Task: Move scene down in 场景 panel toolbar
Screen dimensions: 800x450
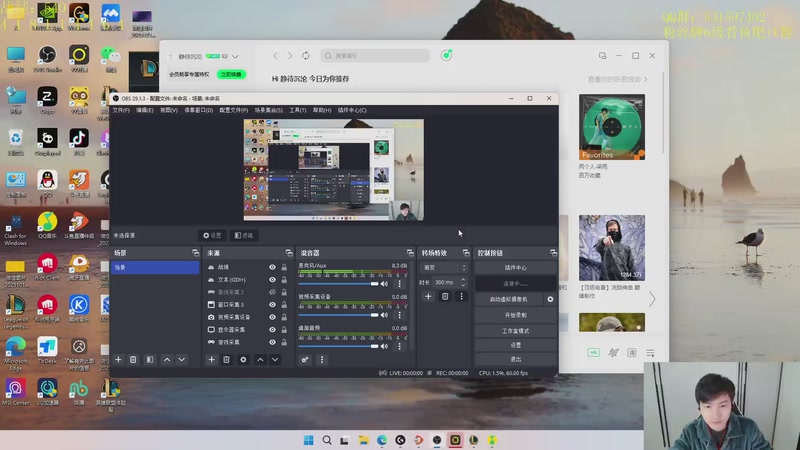Action: pos(182,360)
